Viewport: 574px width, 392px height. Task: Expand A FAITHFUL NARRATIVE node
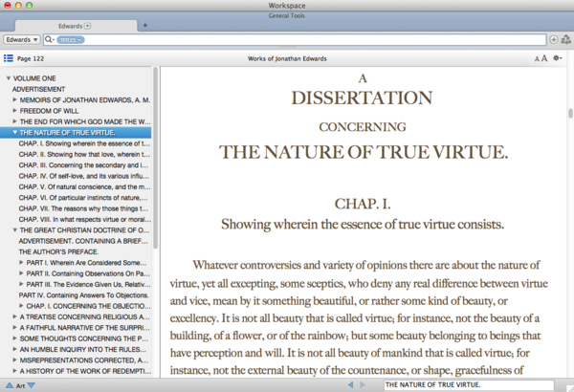click(x=14, y=327)
